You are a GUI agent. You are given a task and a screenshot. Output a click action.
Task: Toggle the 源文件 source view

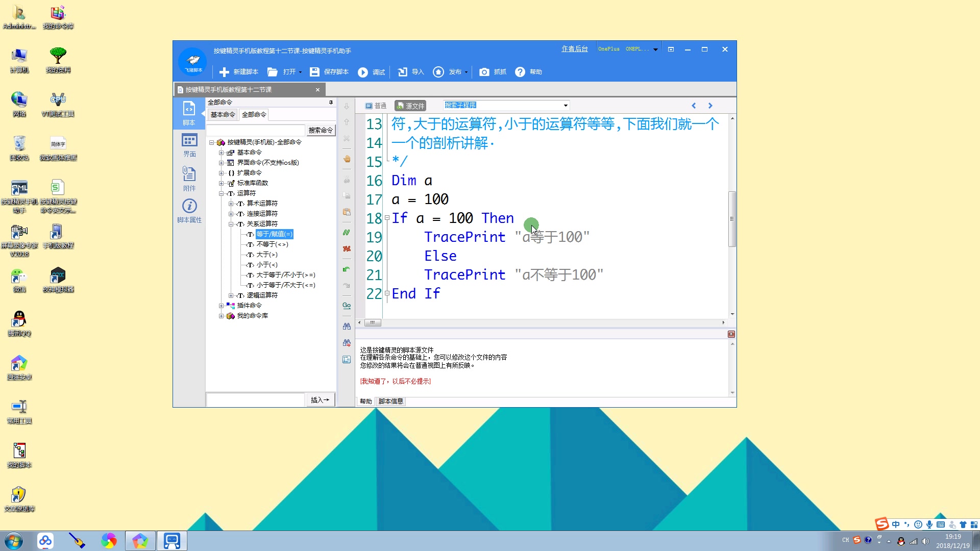point(410,106)
